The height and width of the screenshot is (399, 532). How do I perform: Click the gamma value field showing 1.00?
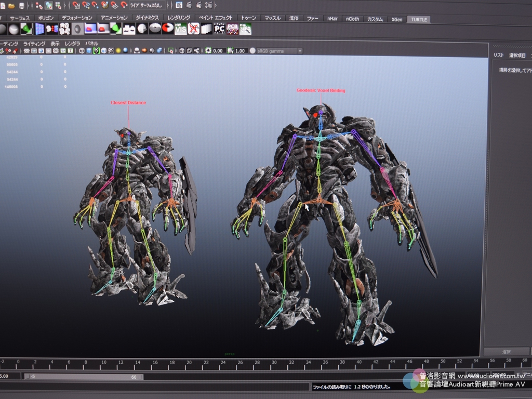(x=240, y=51)
